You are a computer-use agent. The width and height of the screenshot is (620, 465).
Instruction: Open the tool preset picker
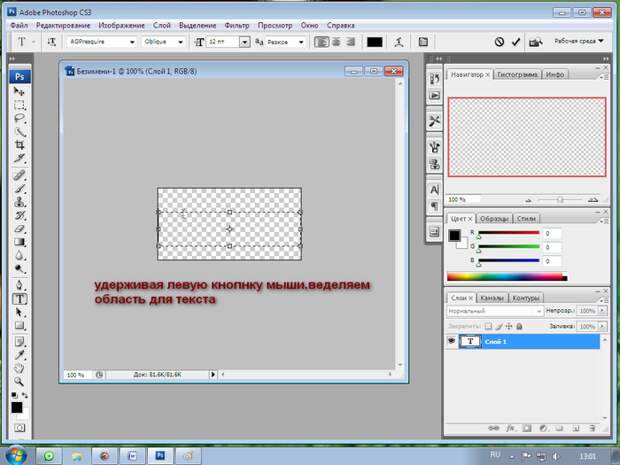coord(24,42)
